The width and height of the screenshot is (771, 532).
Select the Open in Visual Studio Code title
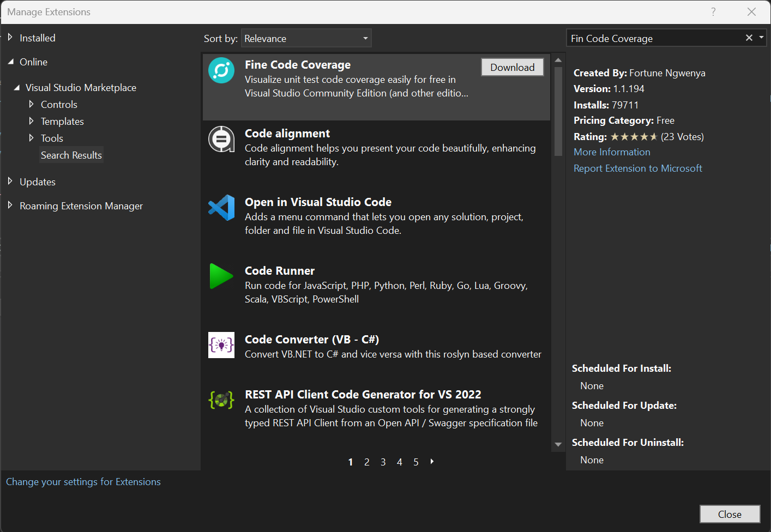click(x=318, y=202)
